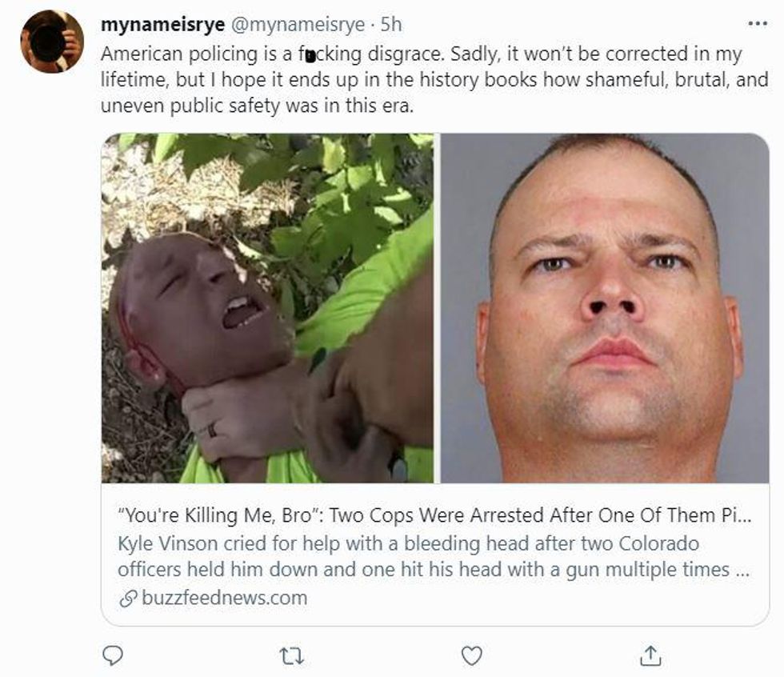784x677 pixels.
Task: Click the tweet line starting "American policing"
Action: click(421, 54)
